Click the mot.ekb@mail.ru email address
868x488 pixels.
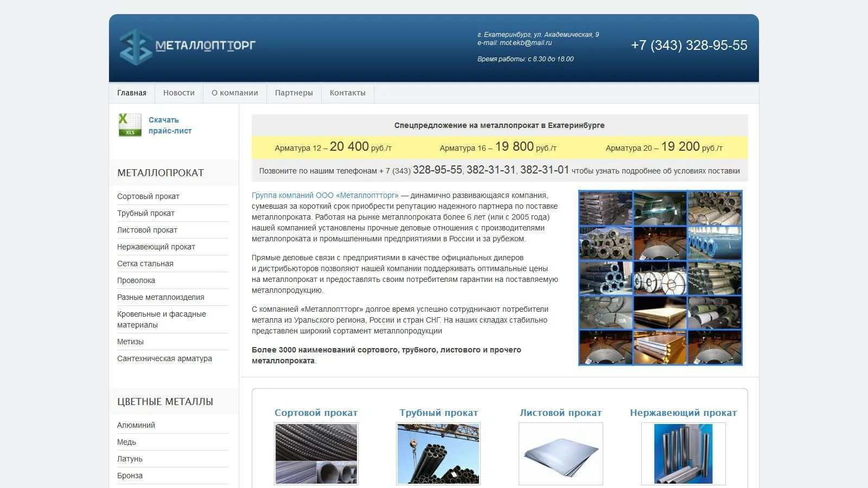coord(526,43)
